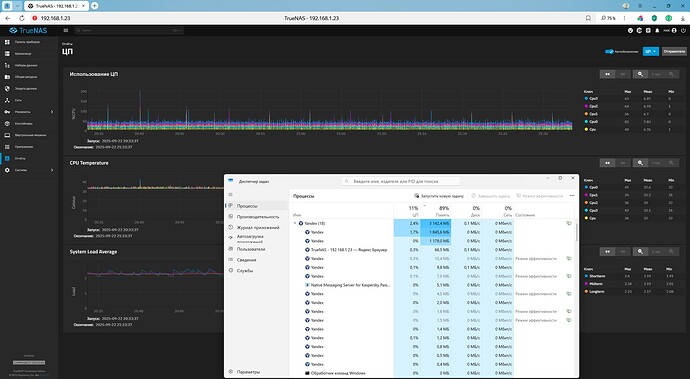Click the Shortterm legend dot in load chart

pos(586,276)
